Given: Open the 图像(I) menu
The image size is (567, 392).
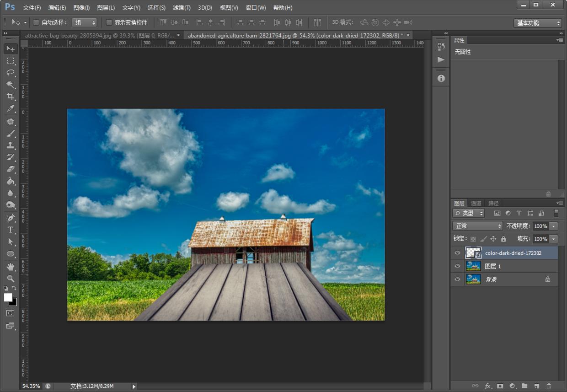Looking at the screenshot, I should click(x=81, y=8).
